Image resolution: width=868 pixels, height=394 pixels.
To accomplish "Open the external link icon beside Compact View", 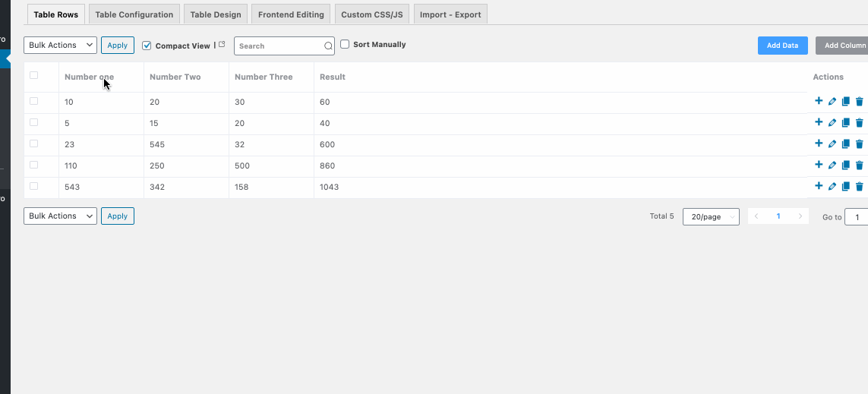I will coord(222,45).
